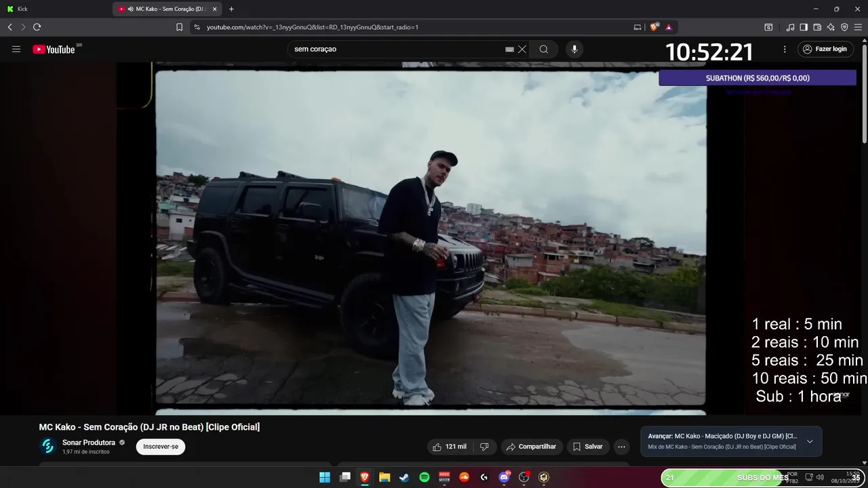Open Sonar Produtora channel avatar
Image resolution: width=868 pixels, height=488 pixels.
point(47,446)
